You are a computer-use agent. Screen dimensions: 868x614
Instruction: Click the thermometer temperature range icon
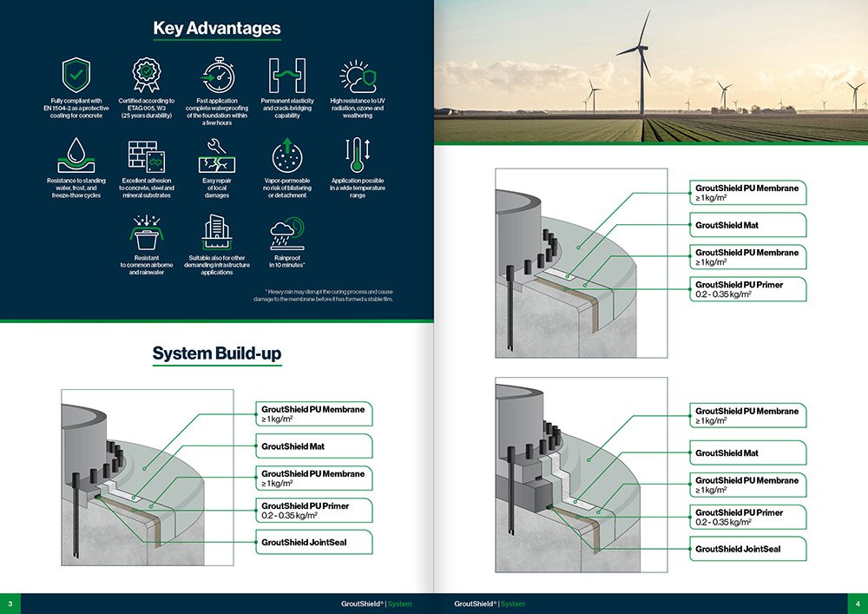(x=358, y=155)
